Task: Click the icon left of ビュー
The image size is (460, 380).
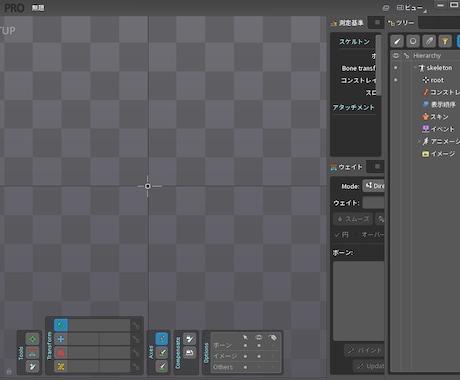Action: [x=386, y=8]
